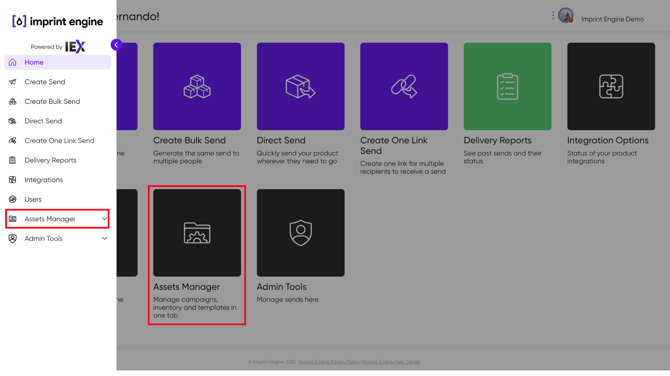Click the Home icon in sidebar

pos(12,62)
